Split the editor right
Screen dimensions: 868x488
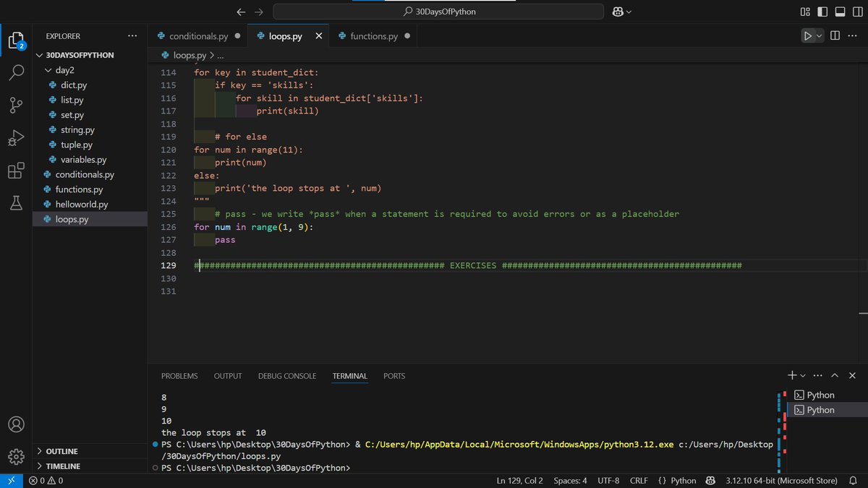(835, 35)
